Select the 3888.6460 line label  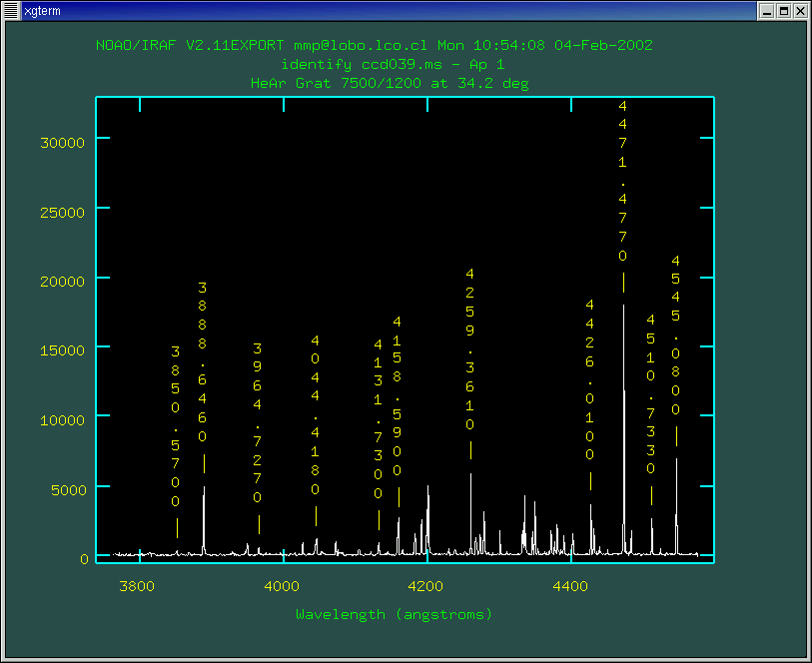point(203,361)
